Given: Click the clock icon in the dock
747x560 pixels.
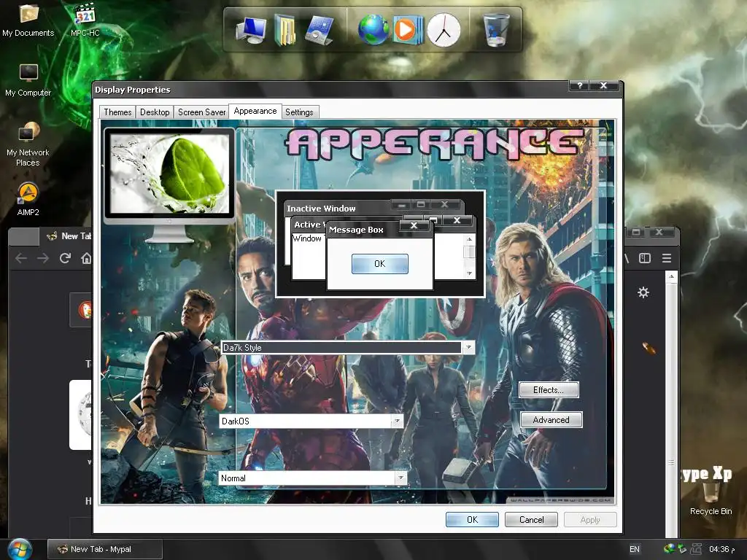Looking at the screenshot, I should 444,31.
